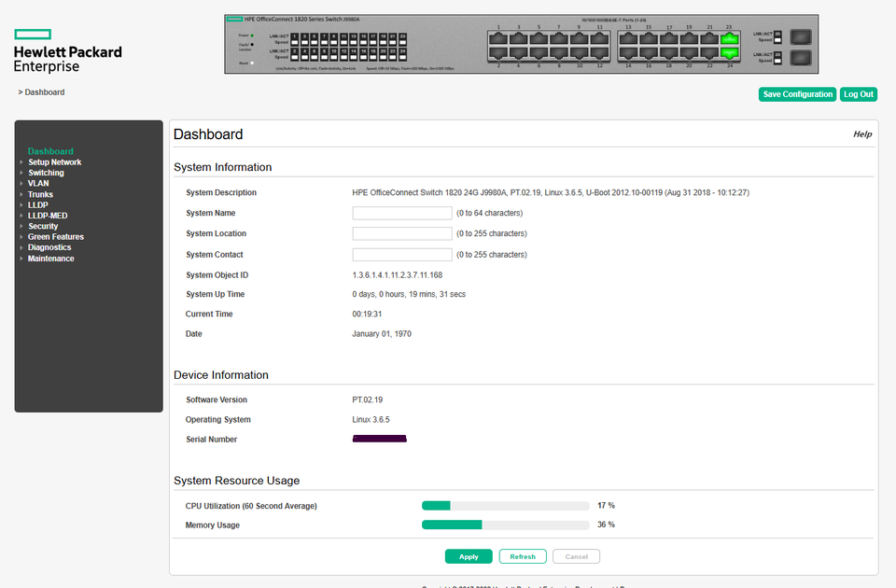This screenshot has width=896, height=588.
Task: Expand the Green Features menu arrow
Action: (21, 236)
